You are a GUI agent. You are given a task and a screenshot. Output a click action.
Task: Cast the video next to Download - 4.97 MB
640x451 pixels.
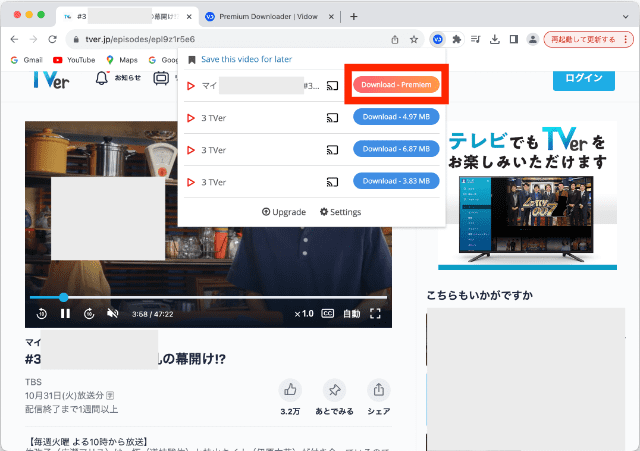[x=332, y=118]
